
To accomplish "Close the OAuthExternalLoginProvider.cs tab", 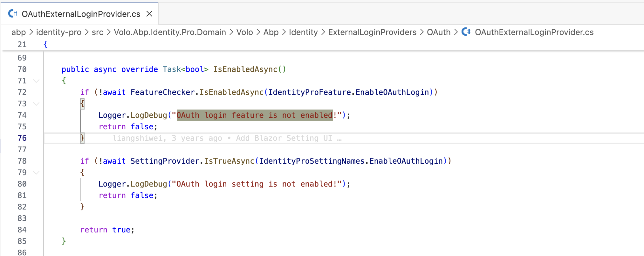I will pos(149,14).
